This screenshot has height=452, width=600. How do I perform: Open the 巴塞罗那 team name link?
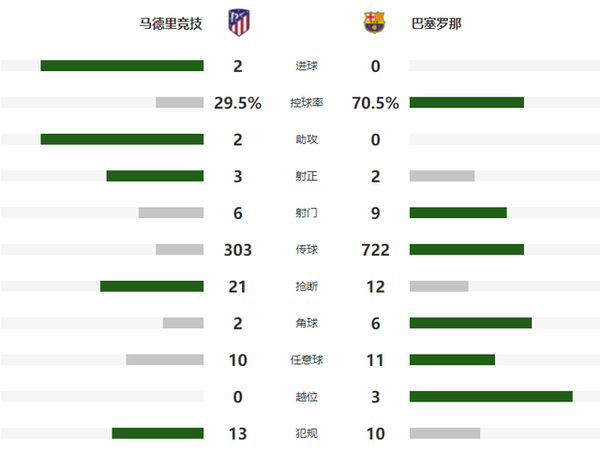pos(436,24)
